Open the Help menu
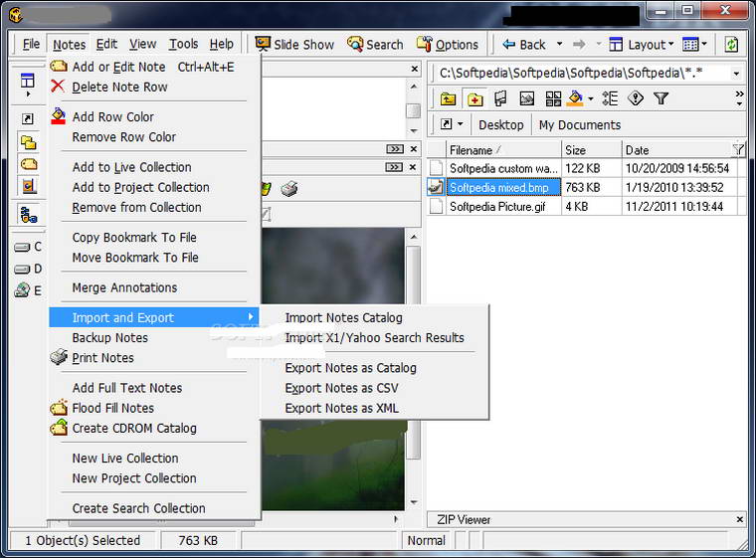This screenshot has width=756, height=558. 221,44
